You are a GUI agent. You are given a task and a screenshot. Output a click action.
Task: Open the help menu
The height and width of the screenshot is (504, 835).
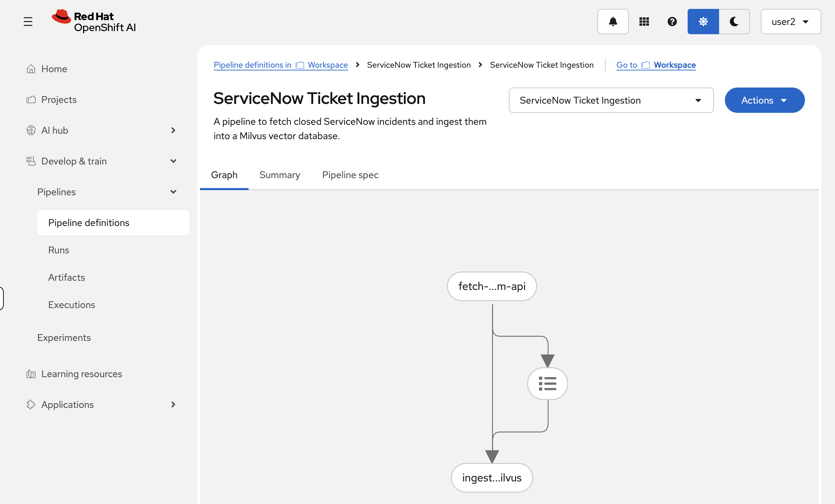[x=672, y=22]
